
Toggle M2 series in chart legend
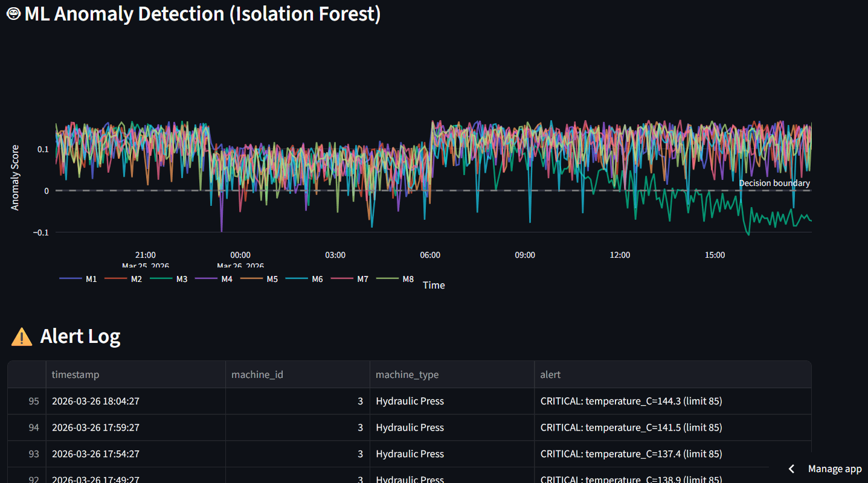coord(124,279)
